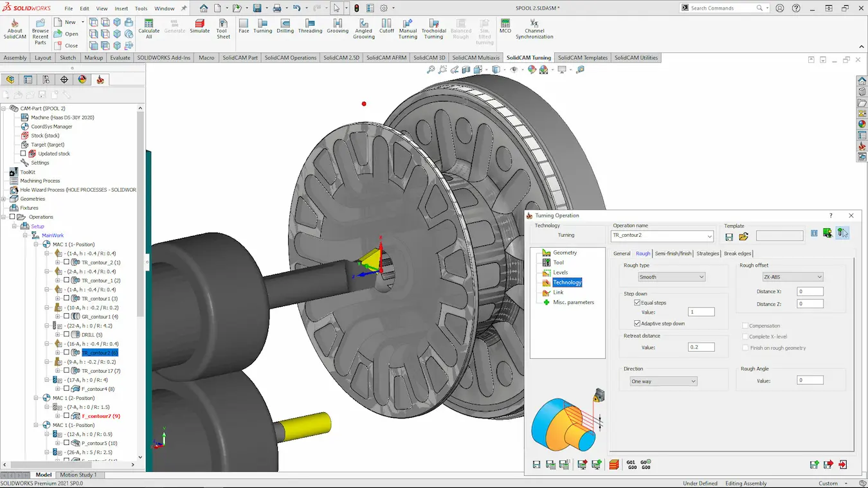This screenshot has width=868, height=488.
Task: Toggle checkbox beside TR_contour17 operation
Action: coord(66,371)
